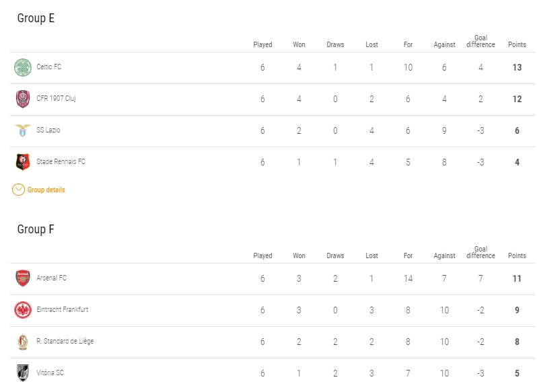Expand Group E details chevron
Image resolution: width=537 pixels, height=392 pixels.
(18, 190)
